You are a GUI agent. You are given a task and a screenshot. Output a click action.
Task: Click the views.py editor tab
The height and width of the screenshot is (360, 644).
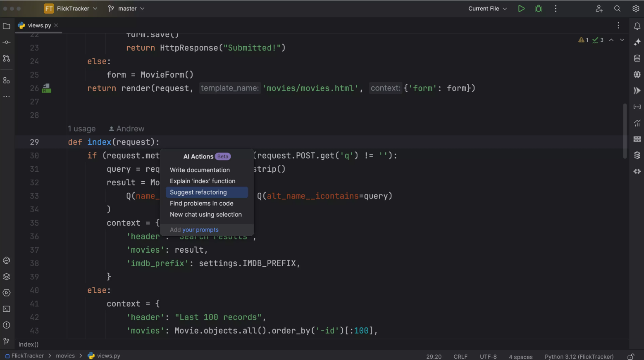[38, 25]
